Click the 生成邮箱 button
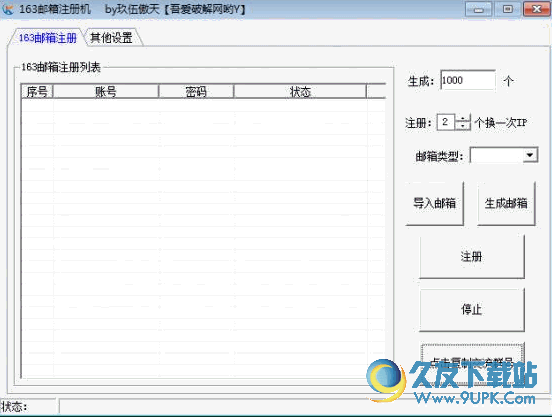 coord(506,203)
